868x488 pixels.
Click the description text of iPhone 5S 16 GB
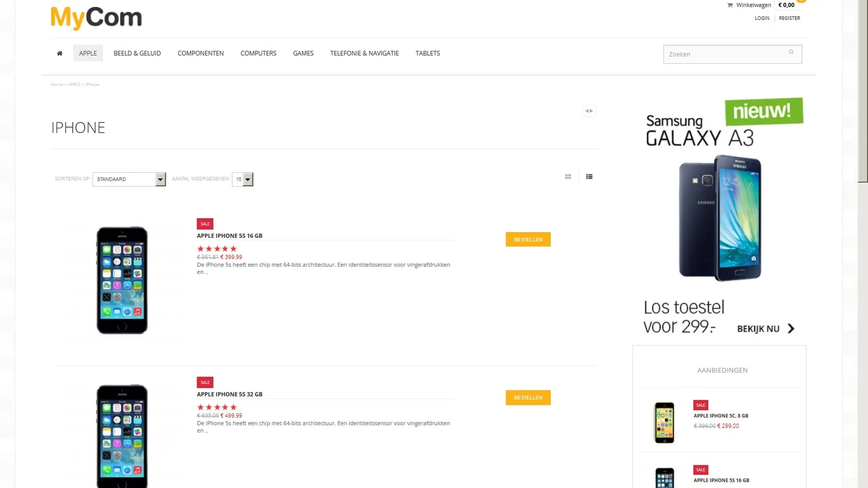[x=323, y=268]
